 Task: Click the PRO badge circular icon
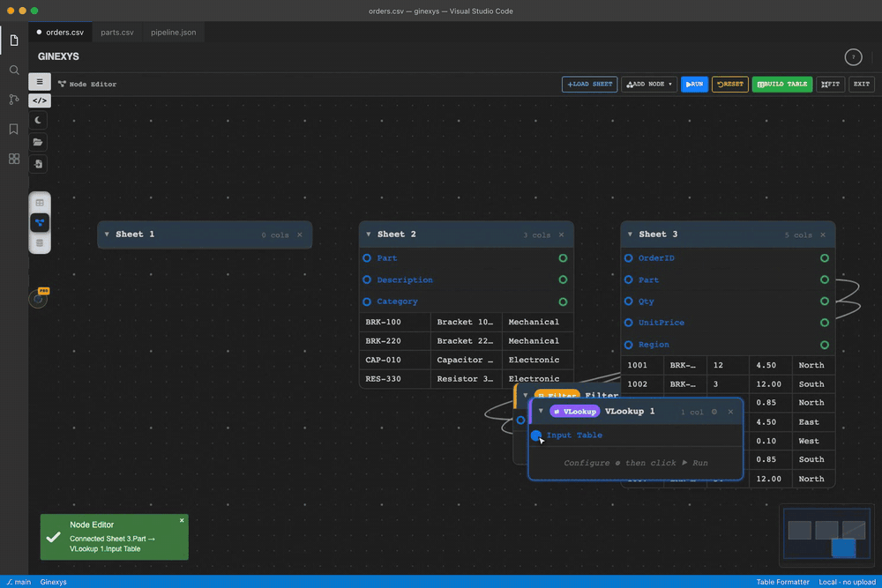[38, 299]
